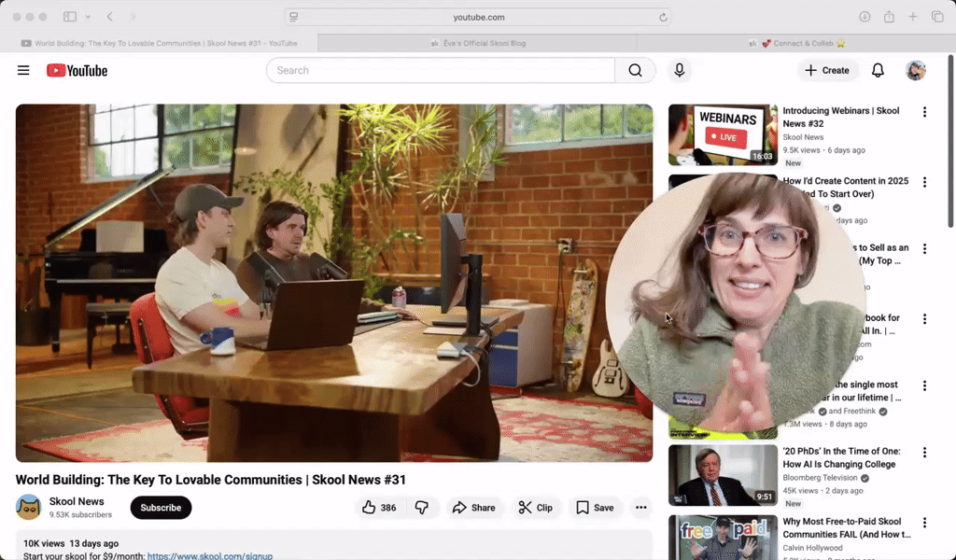Click '9.53K subscribers' text
Image resolution: width=956 pixels, height=560 pixels.
pyautogui.click(x=80, y=515)
